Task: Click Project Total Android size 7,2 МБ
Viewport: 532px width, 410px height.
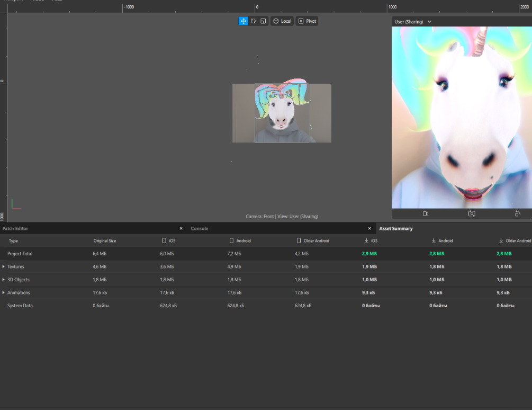Action: pos(234,254)
